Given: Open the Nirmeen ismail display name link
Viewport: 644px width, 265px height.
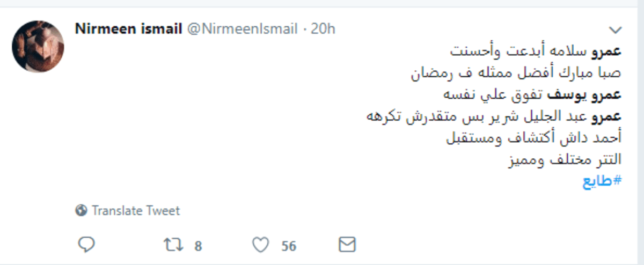Looking at the screenshot, I should pos(129,29).
